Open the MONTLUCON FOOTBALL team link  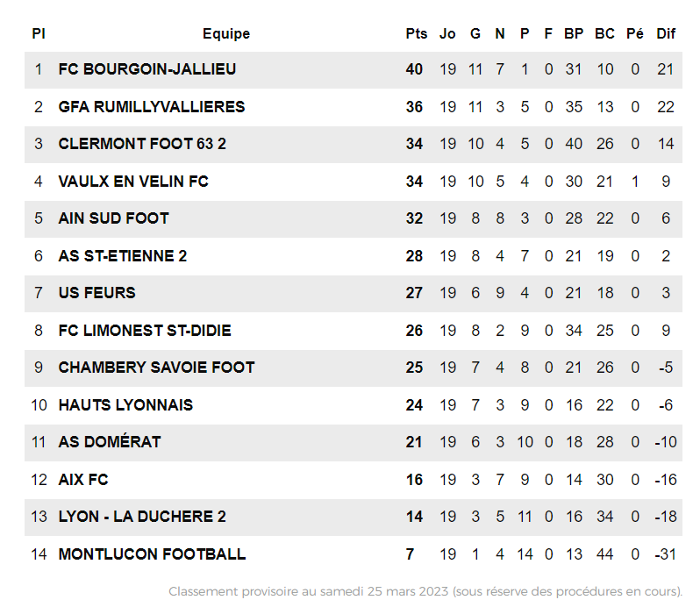coord(152,554)
